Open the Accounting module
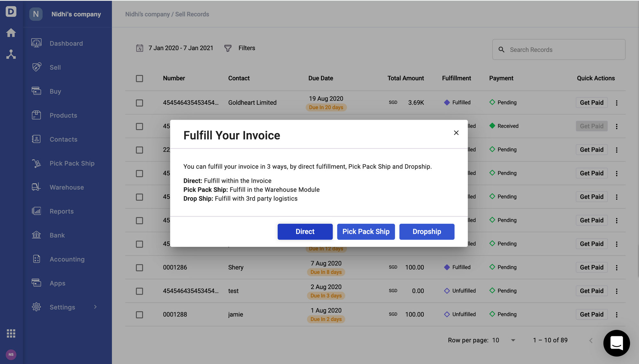Screen dimensions: 639x364 click(67, 259)
